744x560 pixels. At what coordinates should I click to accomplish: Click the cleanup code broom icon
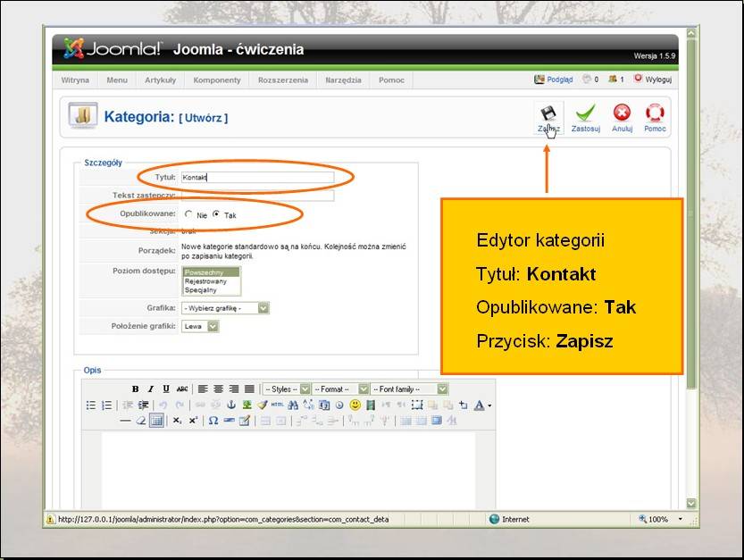(x=263, y=405)
